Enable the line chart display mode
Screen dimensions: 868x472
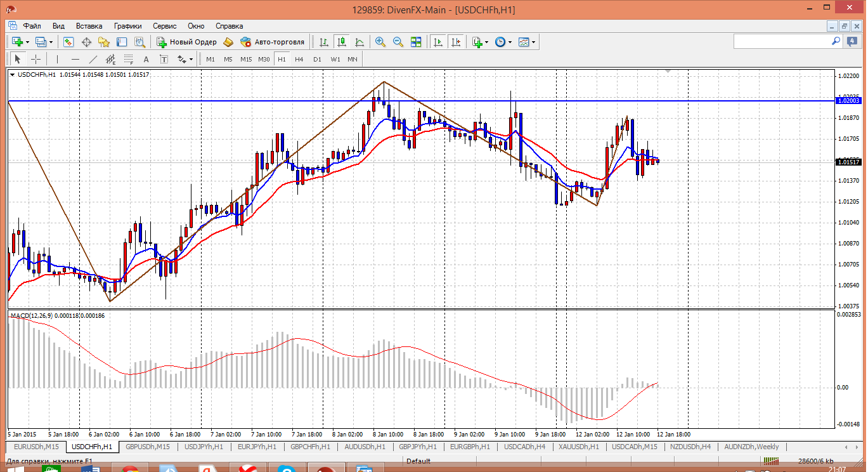click(x=360, y=42)
